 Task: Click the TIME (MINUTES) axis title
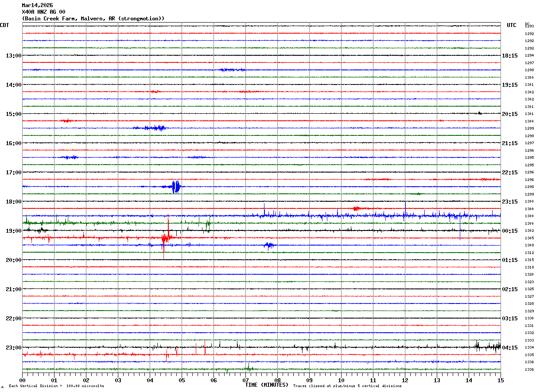click(267, 385)
